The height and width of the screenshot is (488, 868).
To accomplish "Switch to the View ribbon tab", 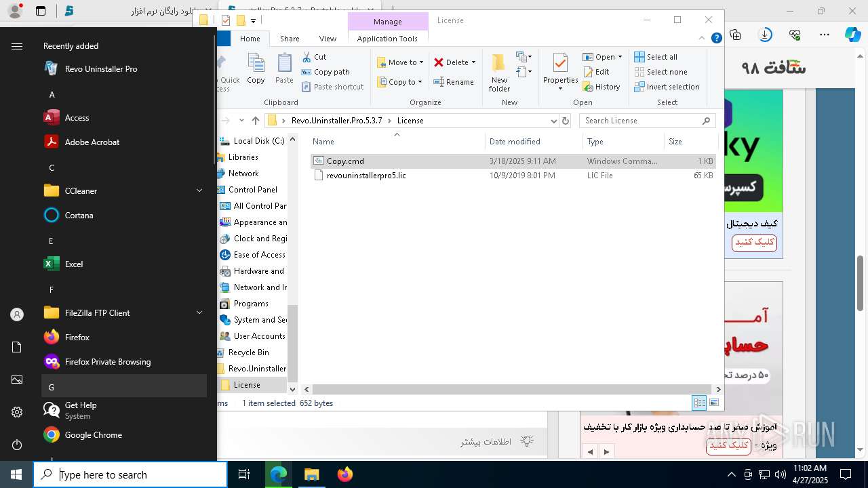I will [x=328, y=39].
